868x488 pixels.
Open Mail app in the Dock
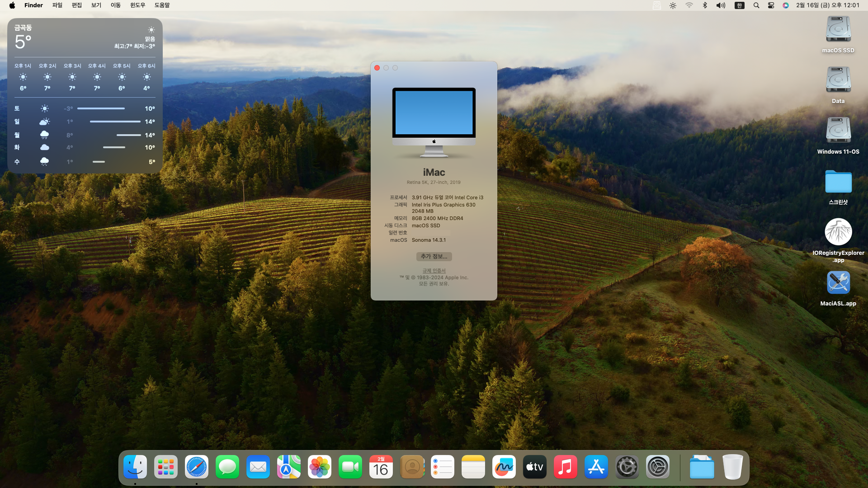(x=258, y=467)
